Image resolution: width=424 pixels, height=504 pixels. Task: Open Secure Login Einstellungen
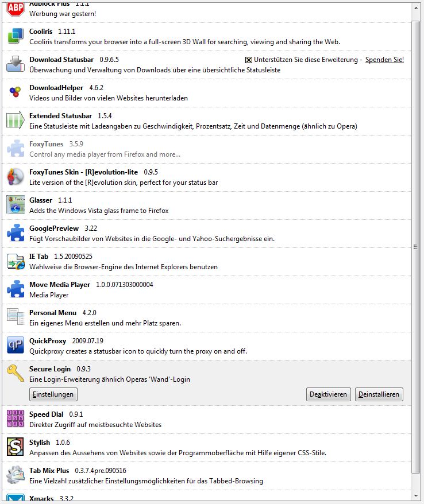click(53, 394)
